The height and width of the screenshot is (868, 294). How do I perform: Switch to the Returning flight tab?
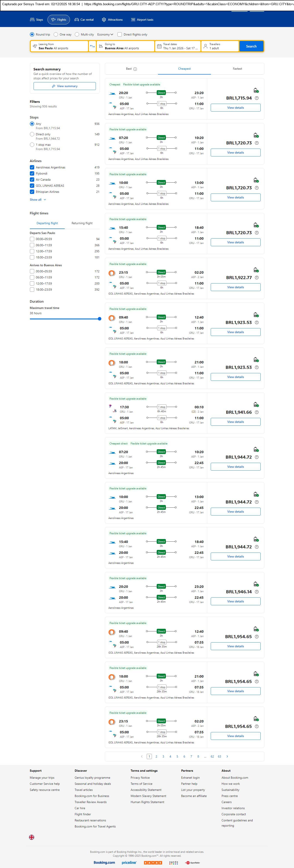tap(82, 223)
